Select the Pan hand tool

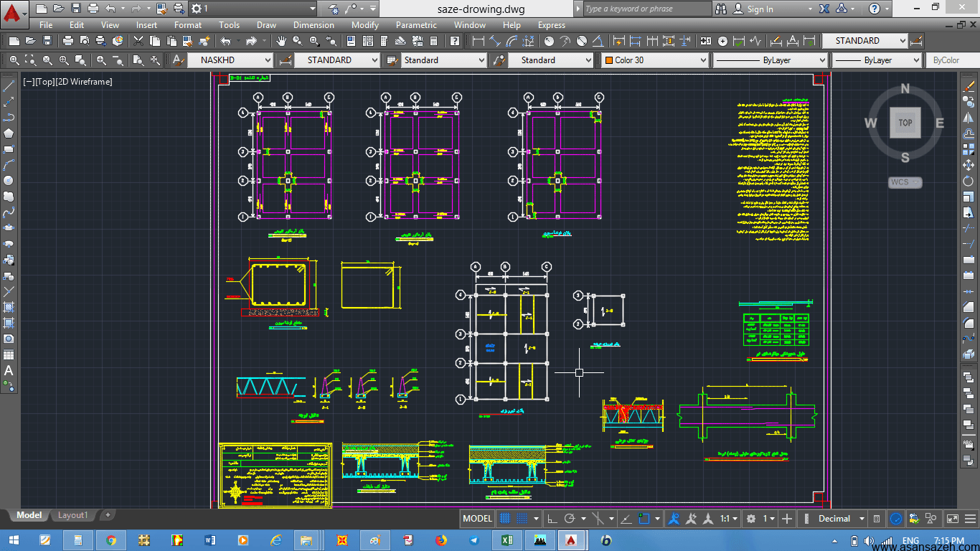(x=281, y=41)
